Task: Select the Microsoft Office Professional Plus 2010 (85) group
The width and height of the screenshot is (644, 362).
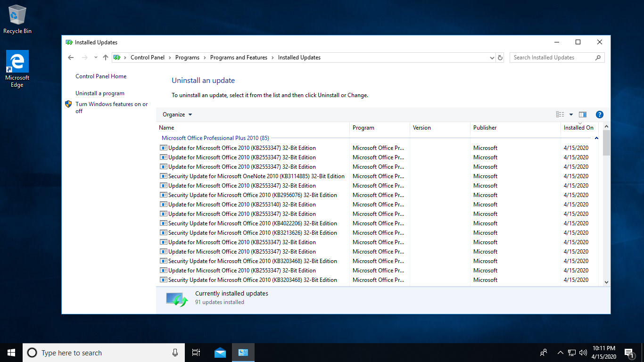Action: pyautogui.click(x=215, y=138)
